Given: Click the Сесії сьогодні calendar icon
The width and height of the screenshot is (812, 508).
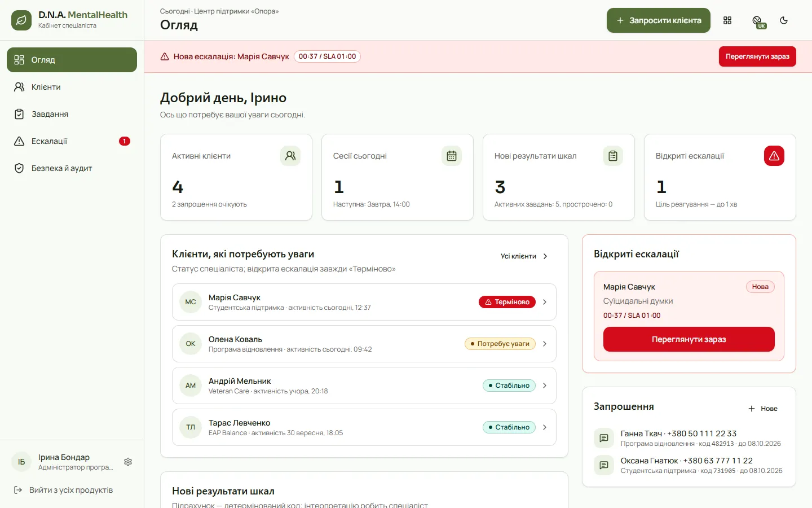Looking at the screenshot, I should pyautogui.click(x=452, y=156).
